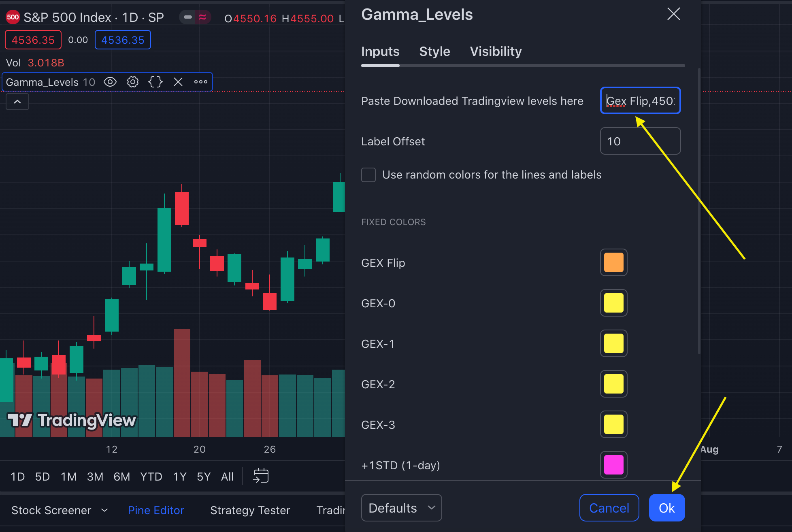Click the S&P 500 symbol logo icon
Image resolution: width=792 pixels, height=532 pixels.
pyautogui.click(x=13, y=17)
